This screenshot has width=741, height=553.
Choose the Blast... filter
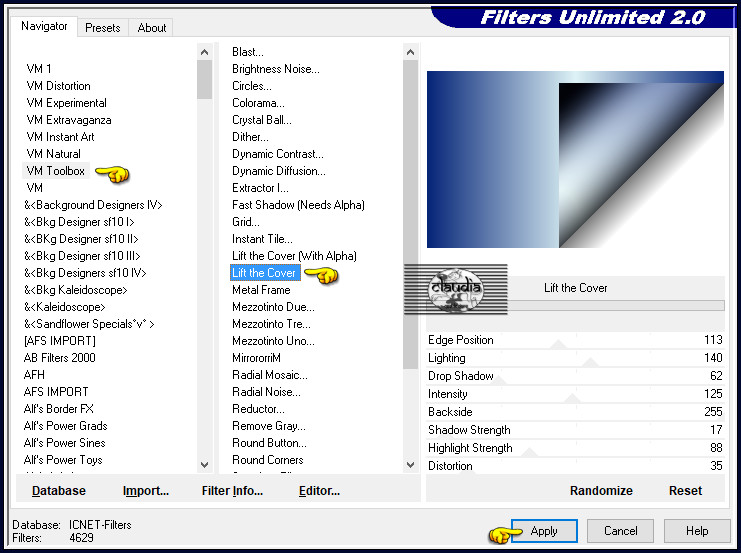point(248,52)
